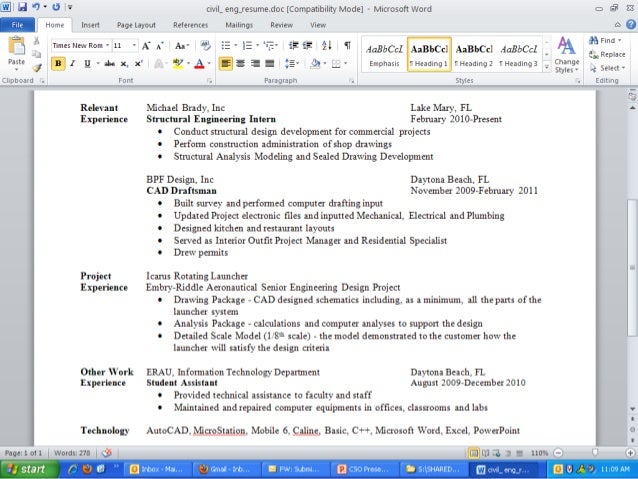Apply strikethrough formatting

click(109, 63)
